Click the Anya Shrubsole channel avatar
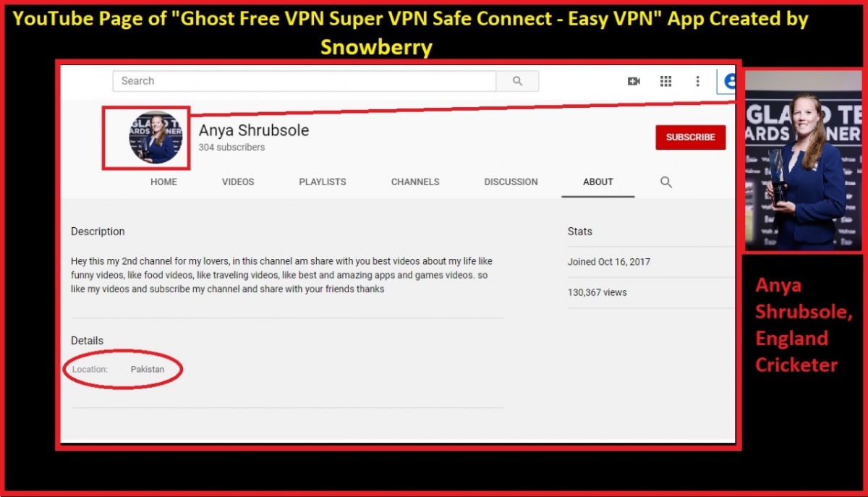This screenshot has height=497, width=868. (156, 137)
